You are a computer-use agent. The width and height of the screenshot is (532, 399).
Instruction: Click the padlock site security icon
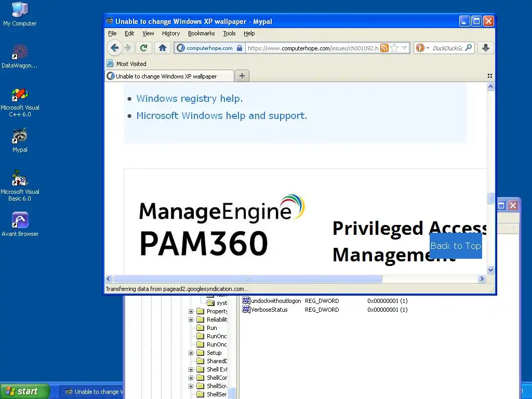[x=240, y=48]
